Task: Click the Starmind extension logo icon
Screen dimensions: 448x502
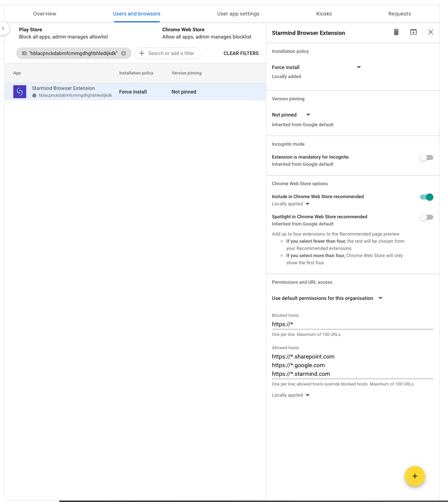Action: 20,92
